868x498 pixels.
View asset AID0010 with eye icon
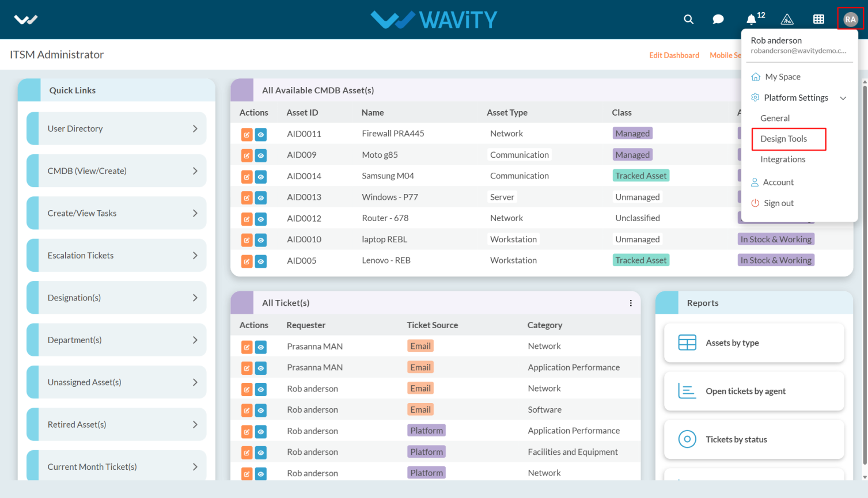[x=261, y=240]
